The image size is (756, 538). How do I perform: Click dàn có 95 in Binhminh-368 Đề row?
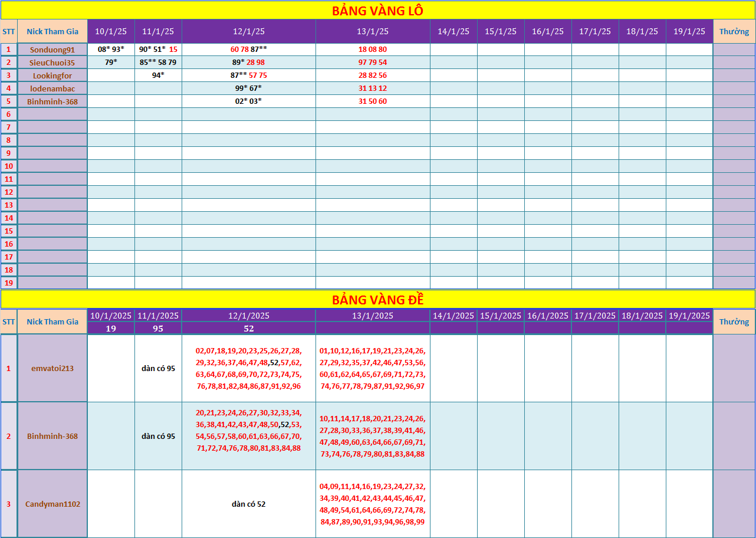pos(158,437)
